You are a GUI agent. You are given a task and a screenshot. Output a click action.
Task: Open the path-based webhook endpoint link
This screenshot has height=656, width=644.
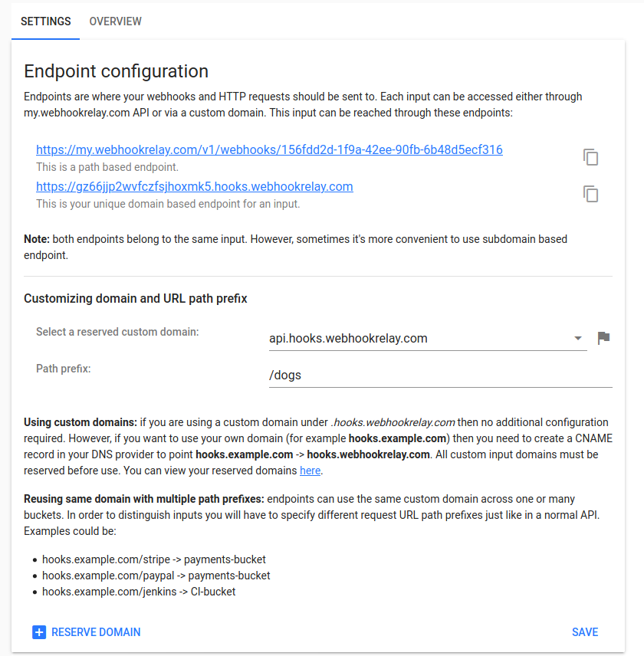[268, 149]
